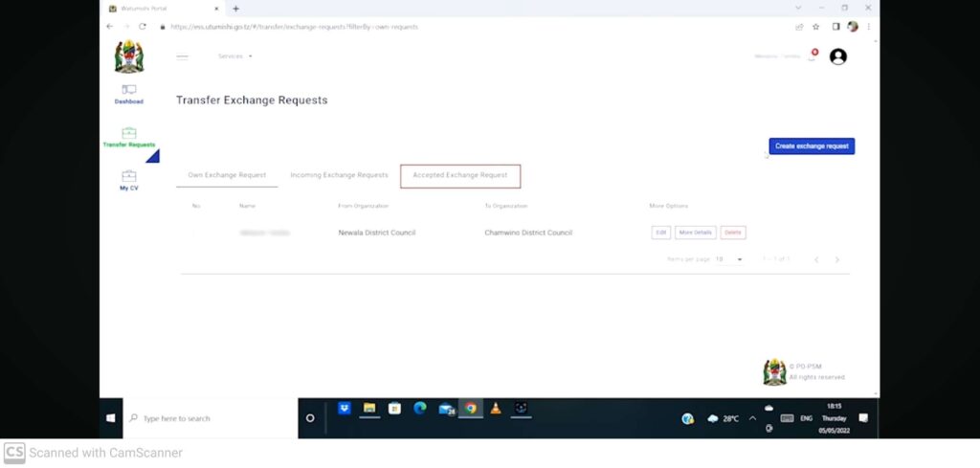
Task: Open Transfer Requests in the sidebar
Action: pyautogui.click(x=128, y=138)
